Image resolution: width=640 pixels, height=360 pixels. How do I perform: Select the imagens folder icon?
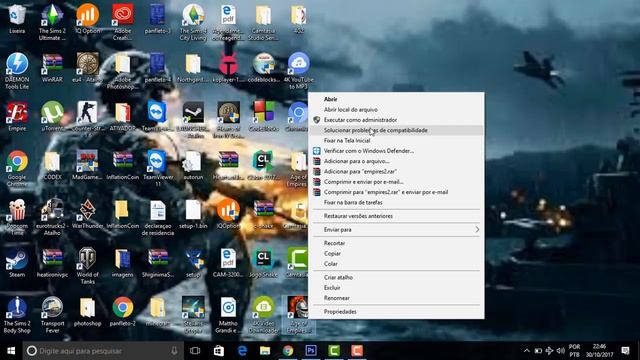(122, 262)
